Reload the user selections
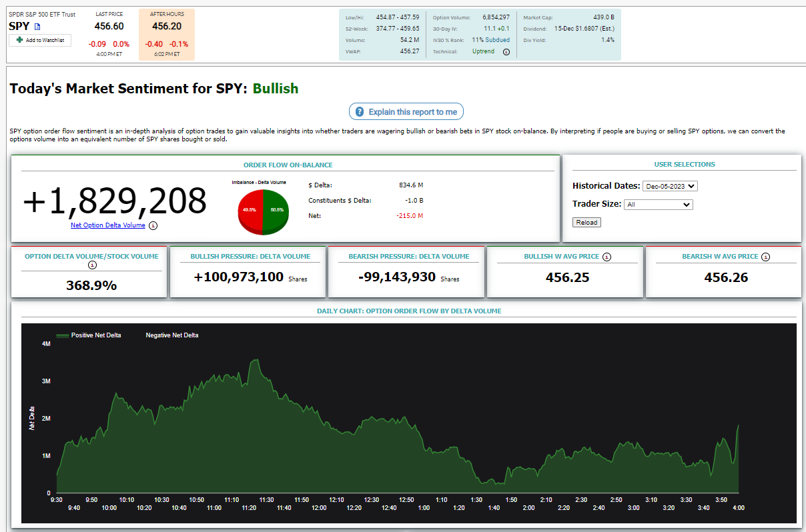Viewport: 806px width, 532px height. coord(586,222)
